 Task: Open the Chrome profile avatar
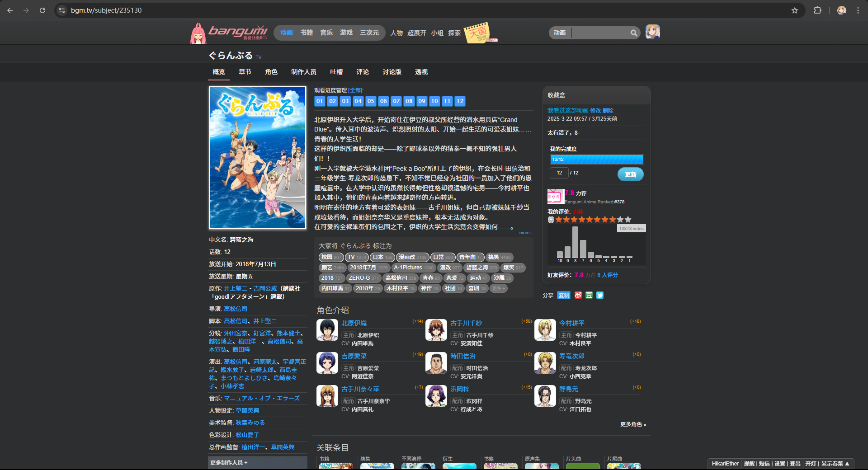841,10
